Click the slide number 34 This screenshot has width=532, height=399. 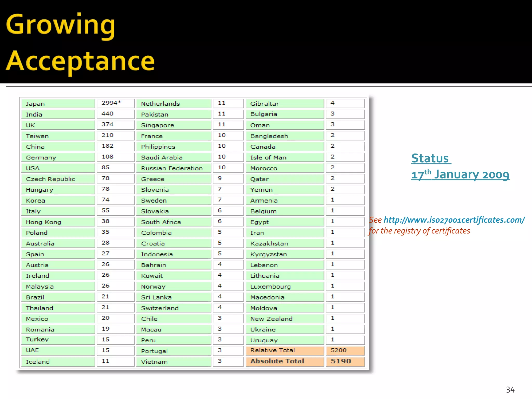[x=510, y=390]
